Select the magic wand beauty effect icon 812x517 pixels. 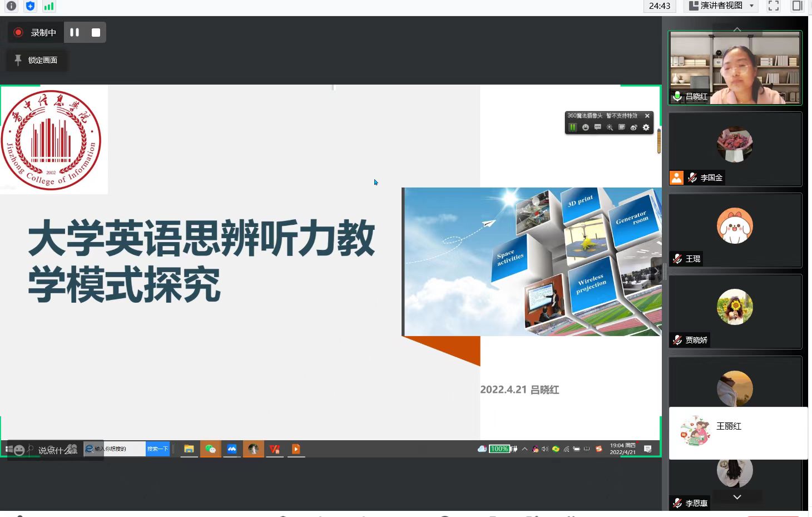point(610,127)
